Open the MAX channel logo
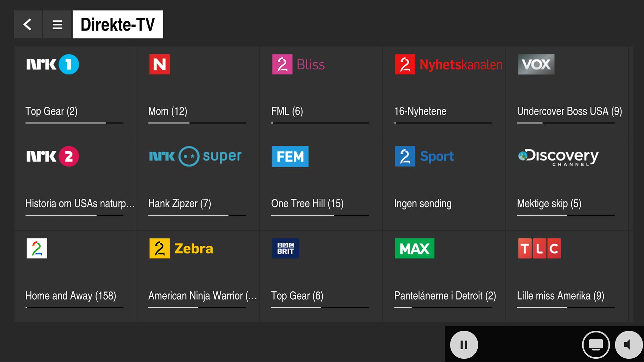Screen dimensions: 644x362 coord(415,248)
